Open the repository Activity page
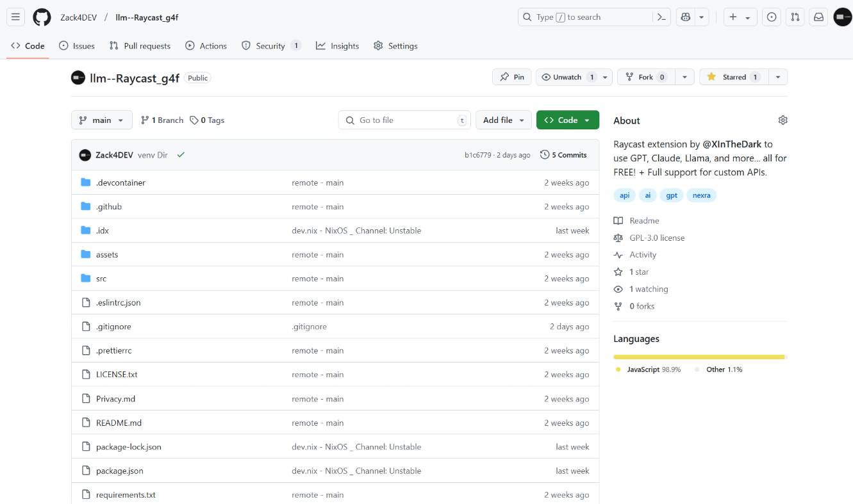Screen dimensions: 853x504 click(635, 255)
